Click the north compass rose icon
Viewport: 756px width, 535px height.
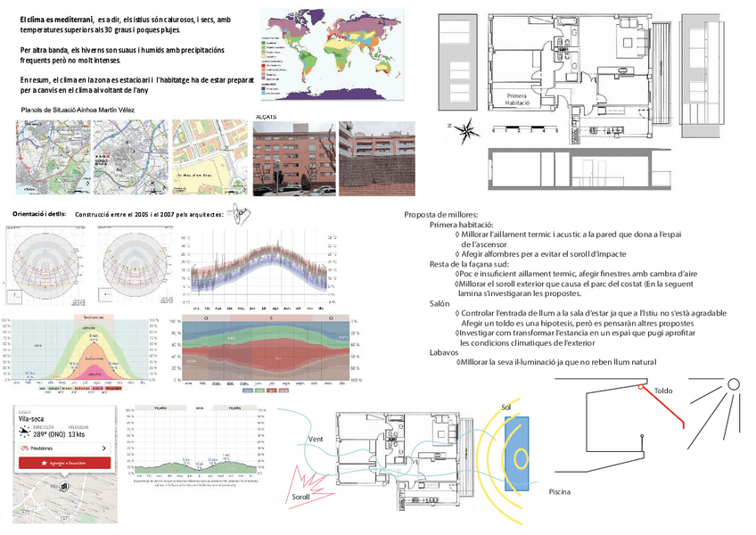click(x=467, y=131)
